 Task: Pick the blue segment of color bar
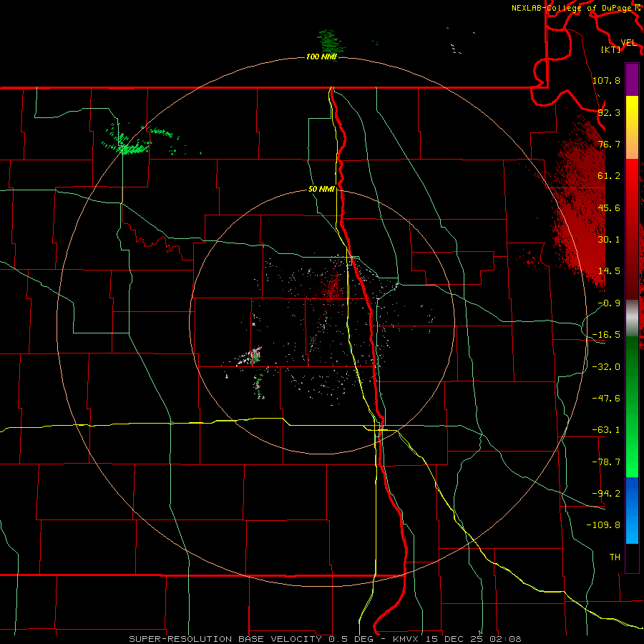coord(632,510)
